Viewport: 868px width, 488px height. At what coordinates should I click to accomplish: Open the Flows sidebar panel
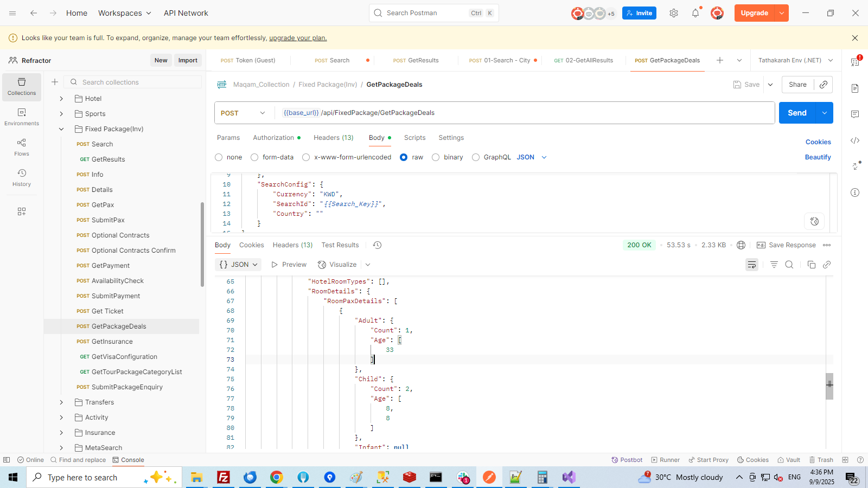[x=22, y=147]
